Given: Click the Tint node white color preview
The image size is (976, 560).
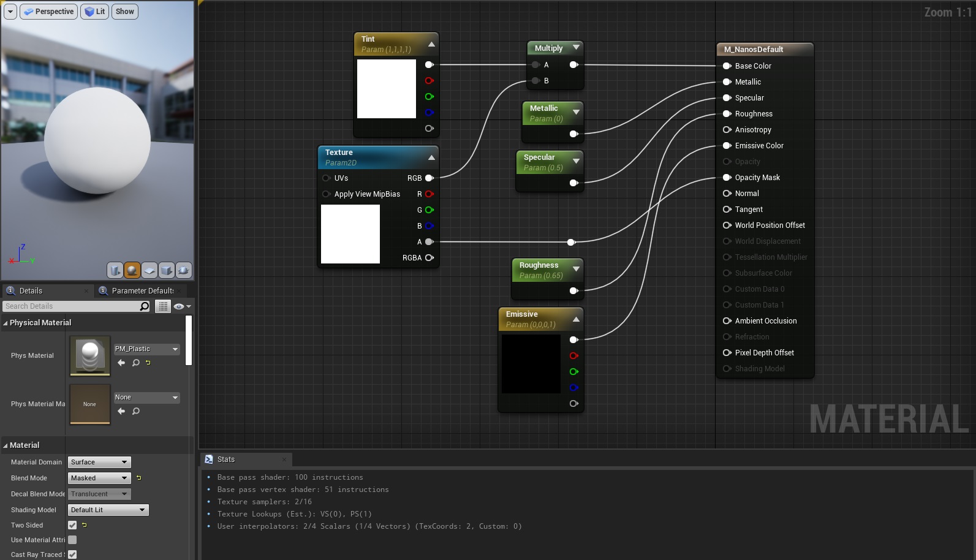Looking at the screenshot, I should [386, 89].
